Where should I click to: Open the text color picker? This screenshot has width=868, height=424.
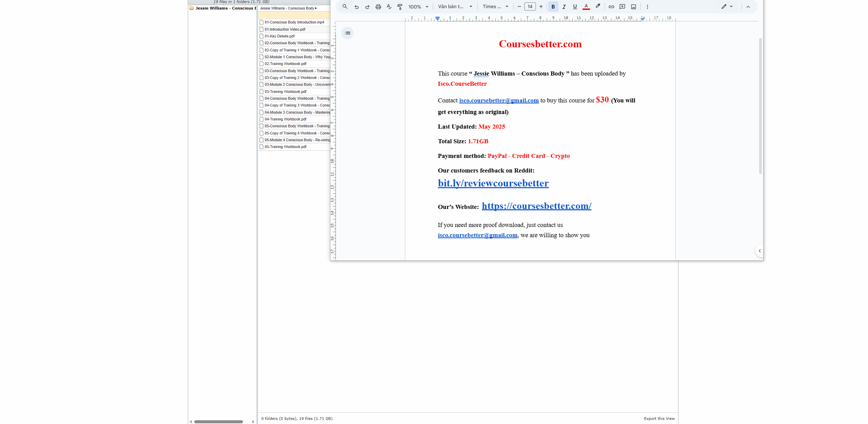[x=586, y=6]
